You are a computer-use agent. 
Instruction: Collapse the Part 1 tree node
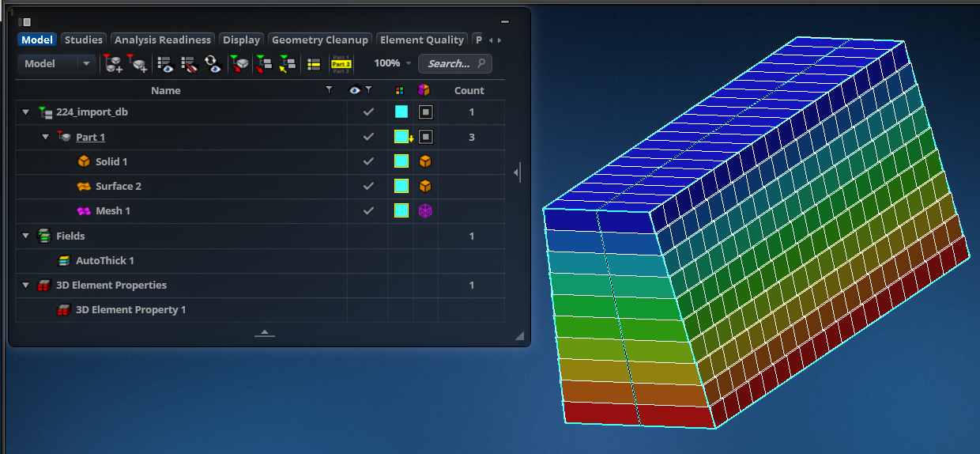tap(45, 137)
